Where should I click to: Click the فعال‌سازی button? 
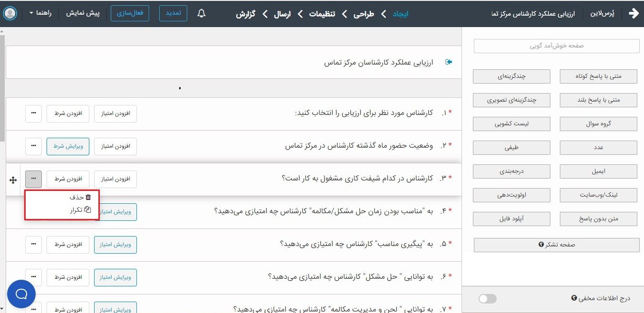pyautogui.click(x=130, y=13)
